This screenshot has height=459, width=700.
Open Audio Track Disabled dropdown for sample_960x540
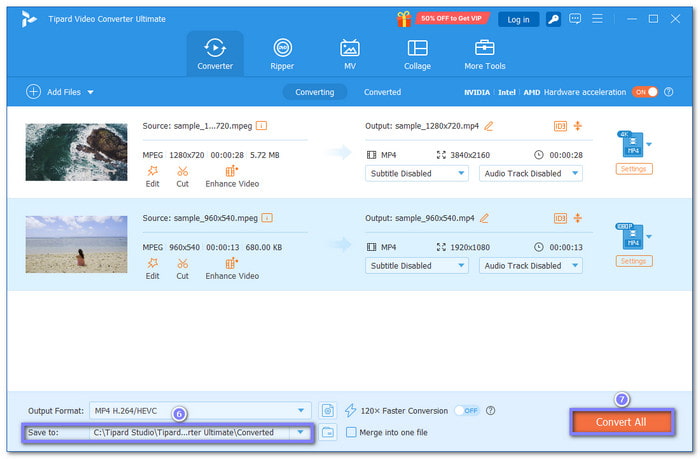[531, 266]
